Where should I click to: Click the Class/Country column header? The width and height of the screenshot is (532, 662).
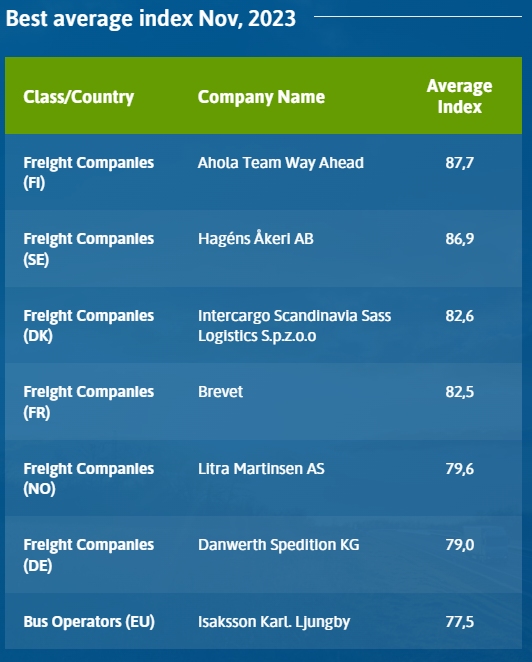coord(79,97)
